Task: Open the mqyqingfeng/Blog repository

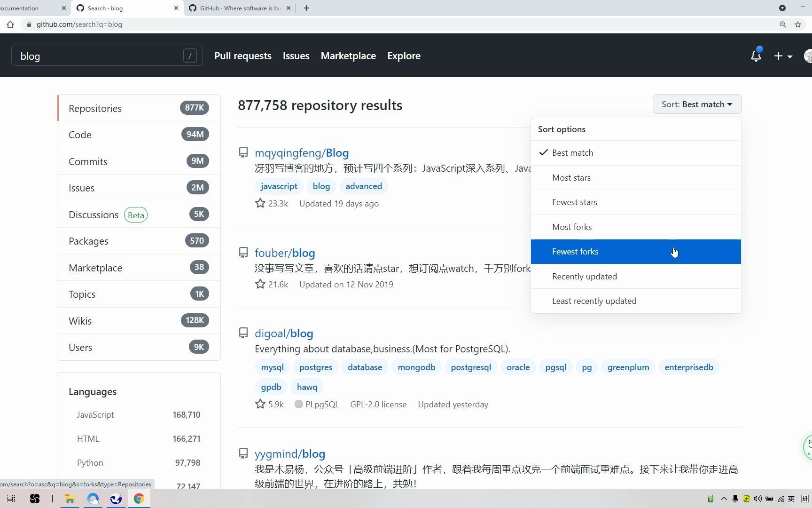Action: pyautogui.click(x=302, y=152)
